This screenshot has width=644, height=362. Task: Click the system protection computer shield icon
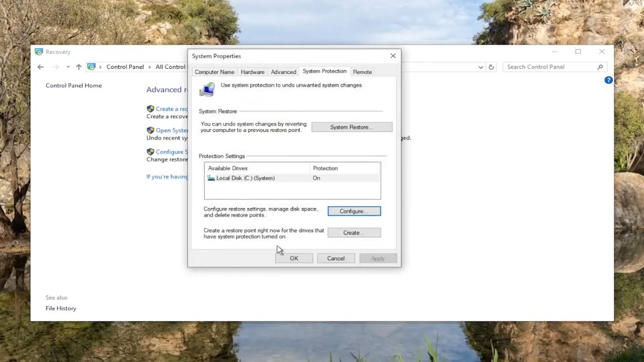207,89
